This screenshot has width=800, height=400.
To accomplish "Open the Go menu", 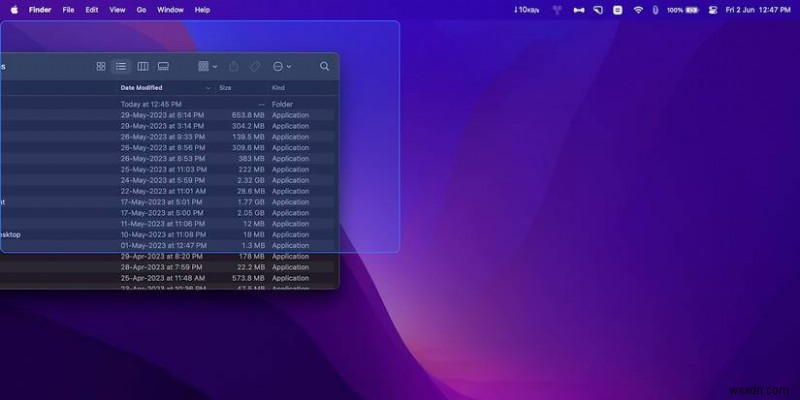I will [141, 10].
